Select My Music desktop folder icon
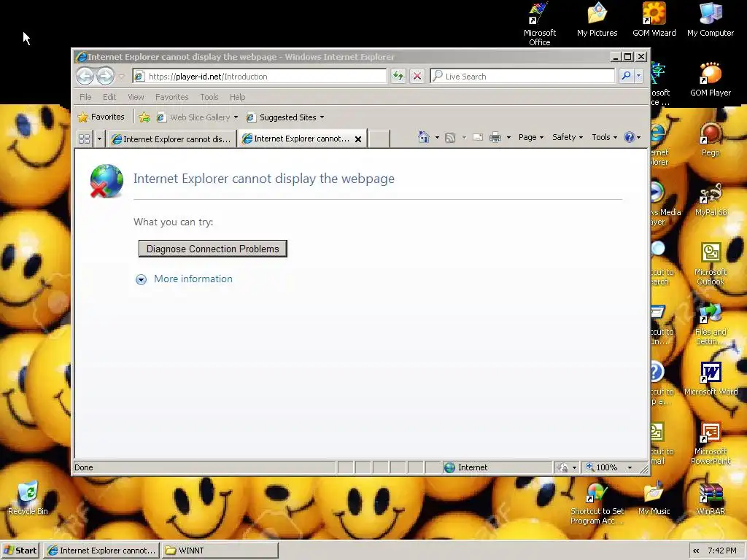 coord(654,499)
